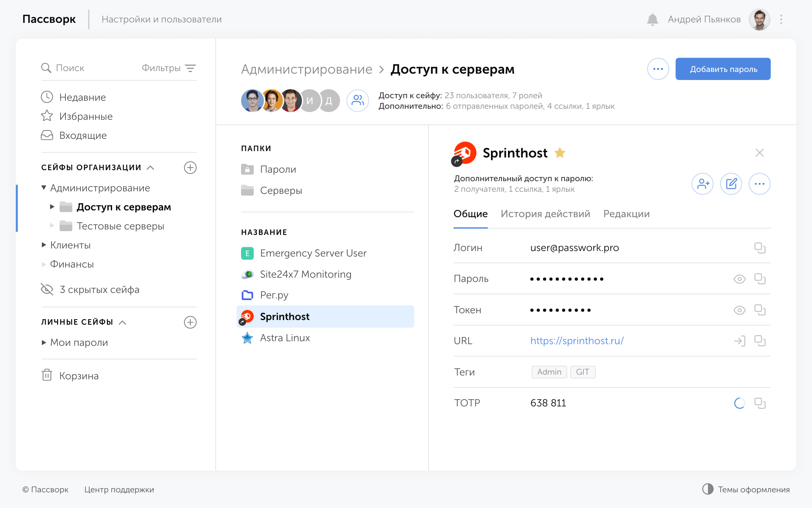Copy the Токен value
812x508 pixels.
(x=760, y=310)
